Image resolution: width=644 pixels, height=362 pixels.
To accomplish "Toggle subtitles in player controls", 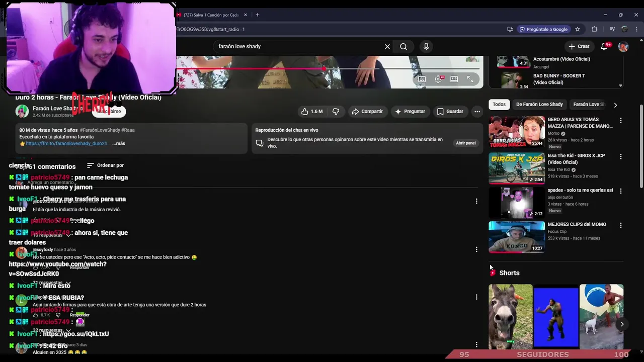I will coord(422,79).
